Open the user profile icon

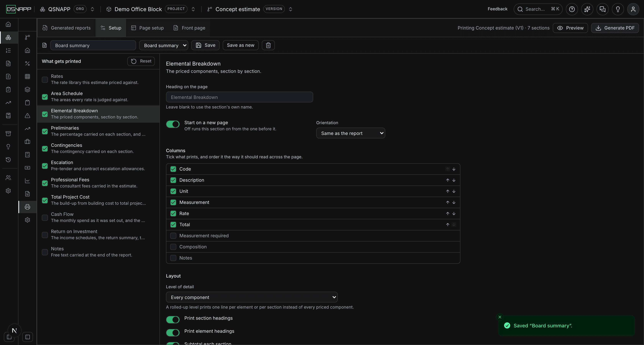(633, 9)
